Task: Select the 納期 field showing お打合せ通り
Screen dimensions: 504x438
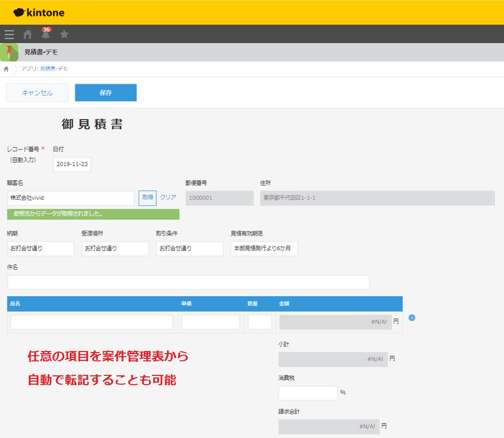Action: pyautogui.click(x=40, y=249)
